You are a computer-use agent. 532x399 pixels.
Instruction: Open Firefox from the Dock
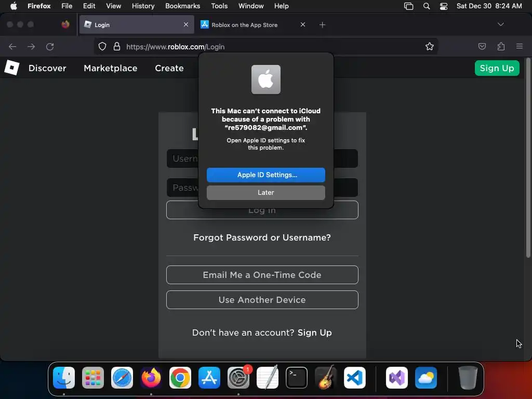coord(151,378)
